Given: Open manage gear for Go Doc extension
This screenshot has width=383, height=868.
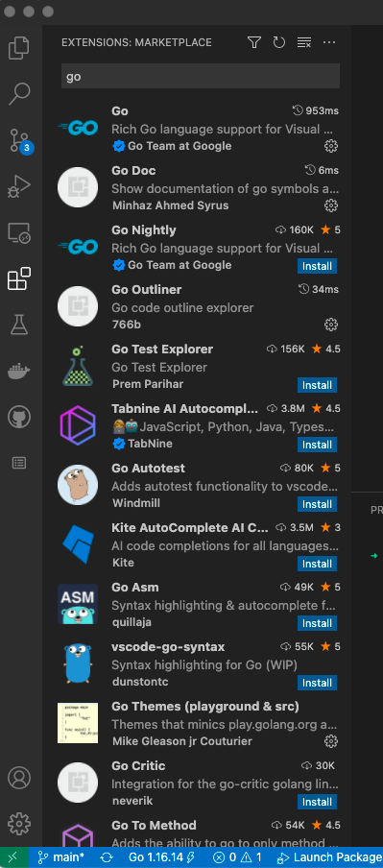Looking at the screenshot, I should [331, 205].
